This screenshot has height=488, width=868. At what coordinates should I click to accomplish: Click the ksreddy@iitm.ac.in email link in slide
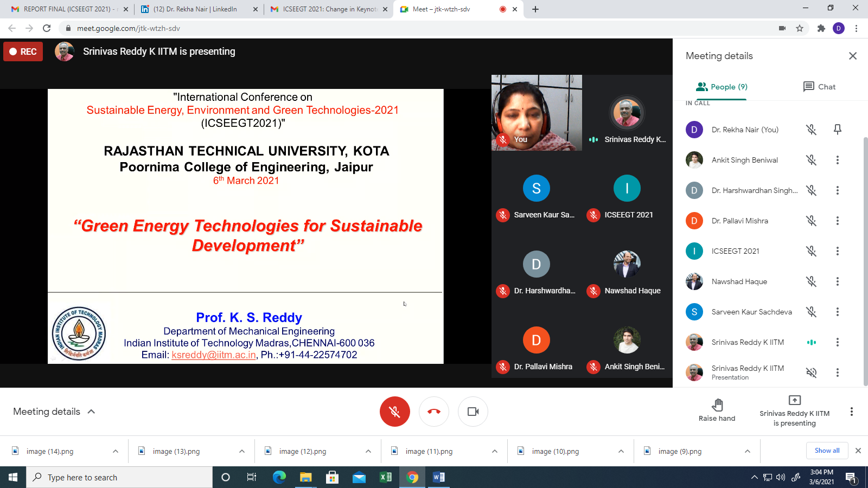[214, 355]
